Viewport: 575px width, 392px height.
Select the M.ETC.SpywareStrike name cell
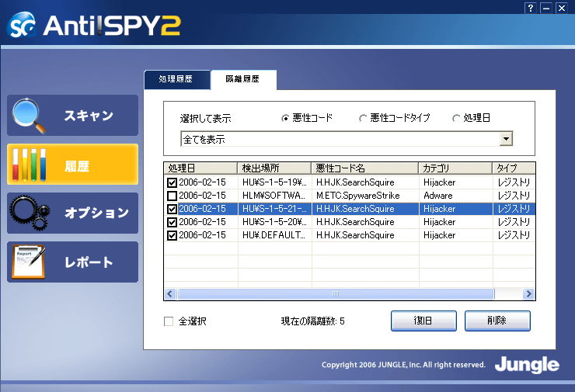tap(365, 196)
